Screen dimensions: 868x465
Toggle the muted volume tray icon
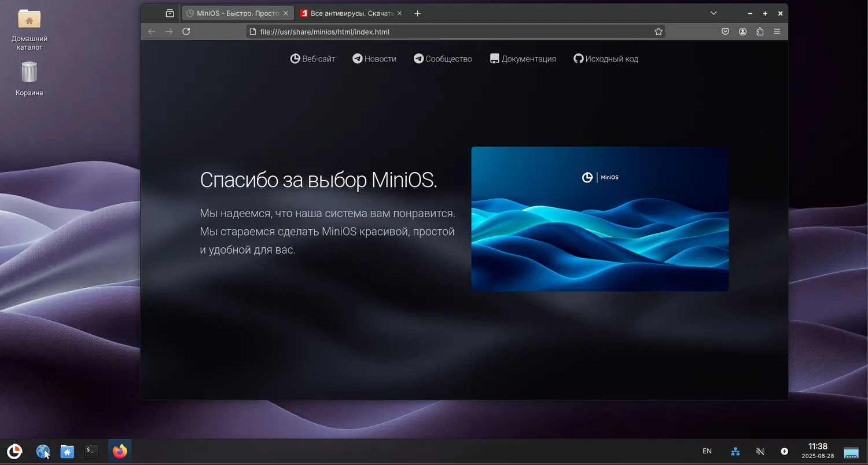click(760, 452)
